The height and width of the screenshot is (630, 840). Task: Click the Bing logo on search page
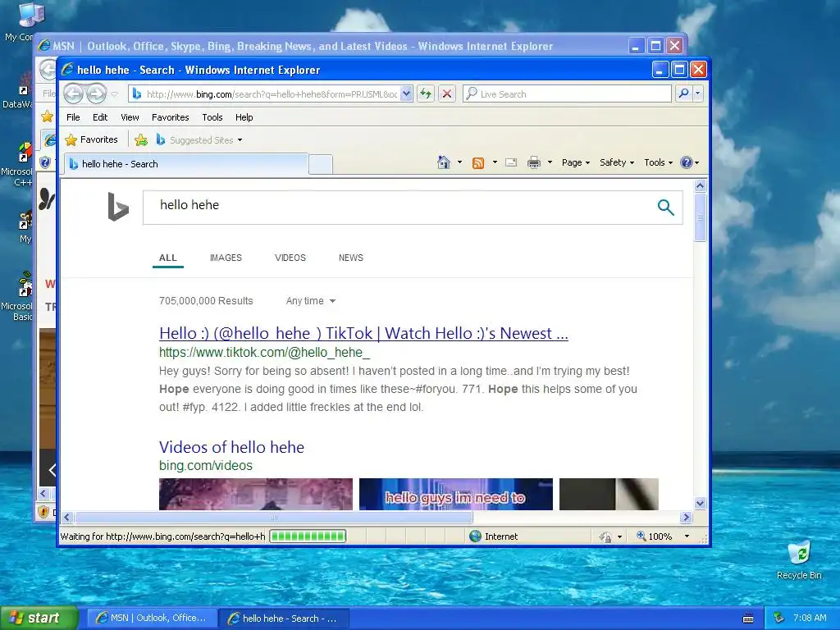tap(118, 206)
